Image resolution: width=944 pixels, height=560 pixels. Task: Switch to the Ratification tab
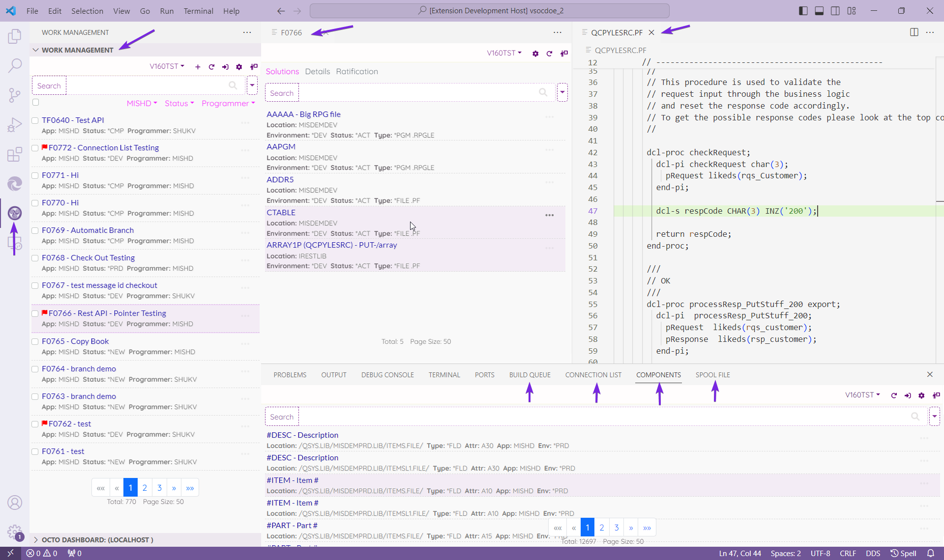tap(357, 71)
